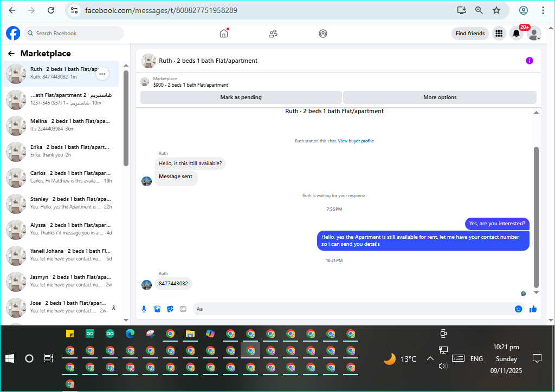Open the $900 Marketplace listing header
Viewport: 555px width, 392px height.
(190, 82)
